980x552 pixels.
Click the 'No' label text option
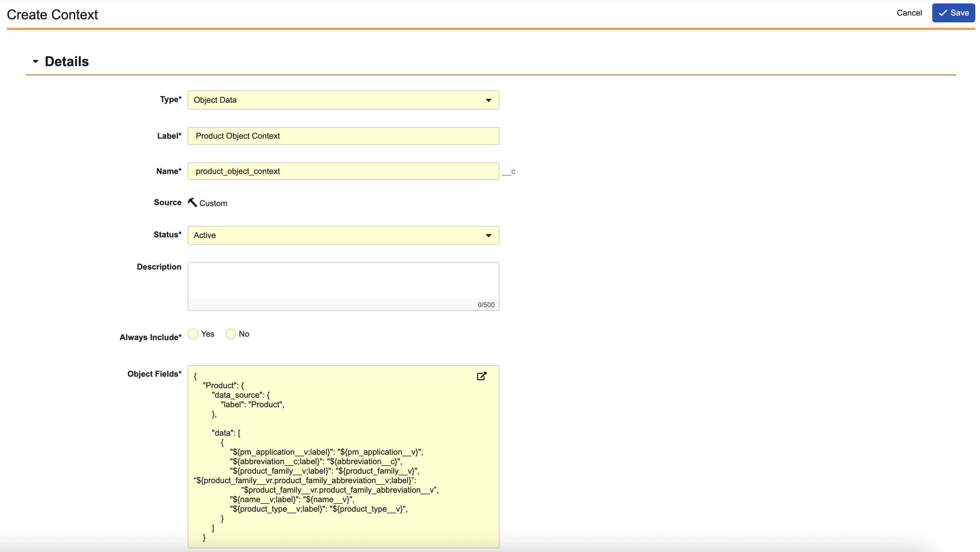[x=244, y=334]
